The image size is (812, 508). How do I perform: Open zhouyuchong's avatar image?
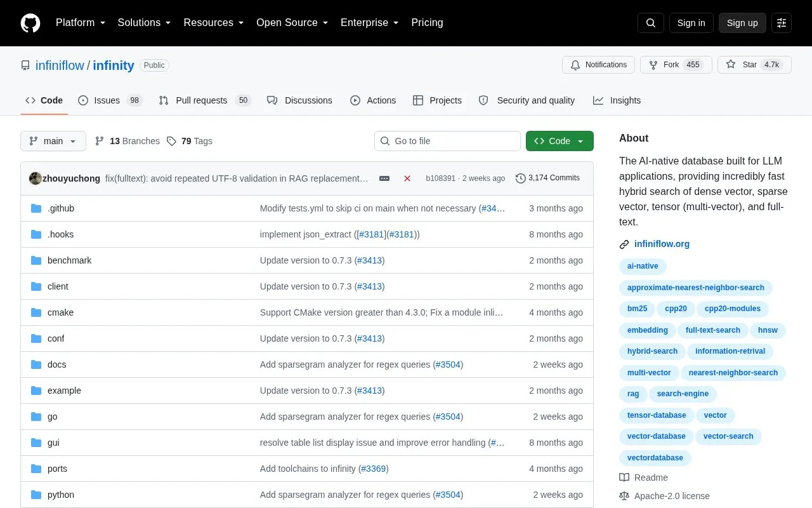click(x=36, y=178)
